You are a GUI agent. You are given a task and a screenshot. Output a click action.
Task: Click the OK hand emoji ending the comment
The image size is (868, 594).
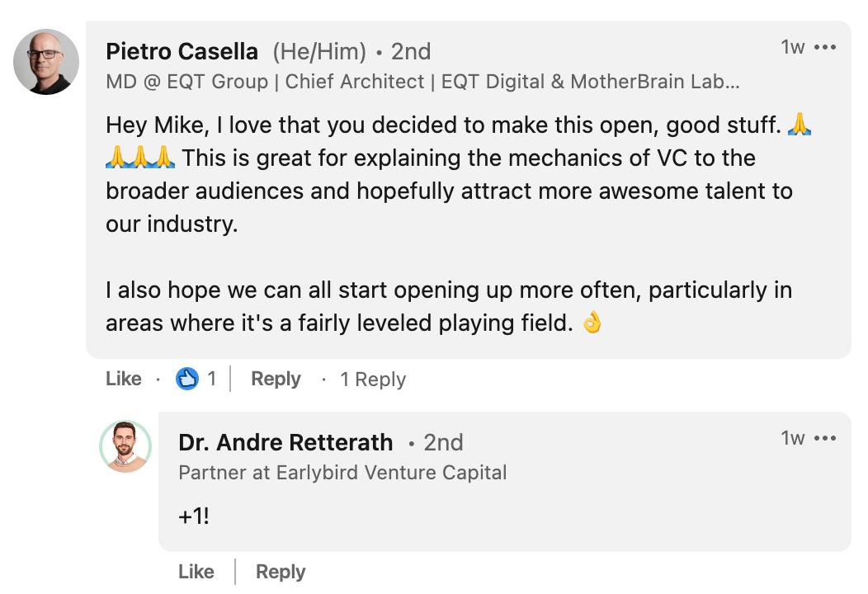pos(592,323)
